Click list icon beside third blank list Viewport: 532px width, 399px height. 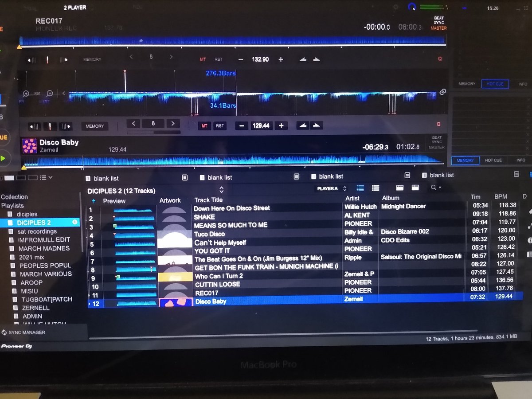[x=407, y=176]
